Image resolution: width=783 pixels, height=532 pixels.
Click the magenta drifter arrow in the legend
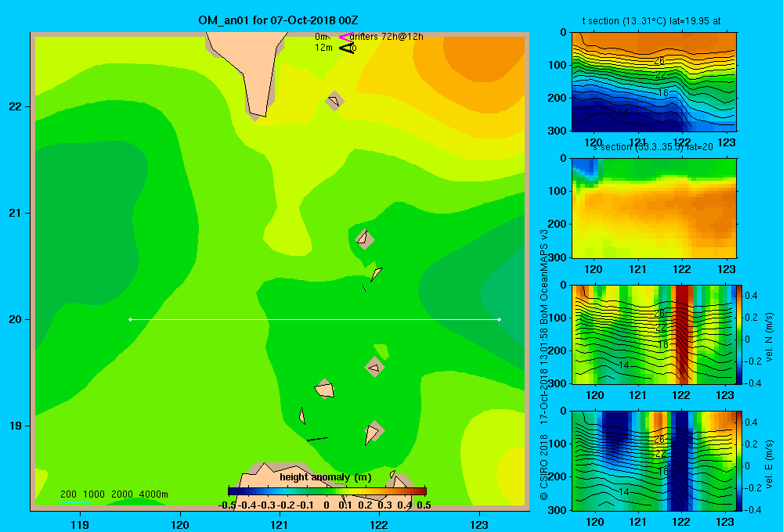pos(346,37)
